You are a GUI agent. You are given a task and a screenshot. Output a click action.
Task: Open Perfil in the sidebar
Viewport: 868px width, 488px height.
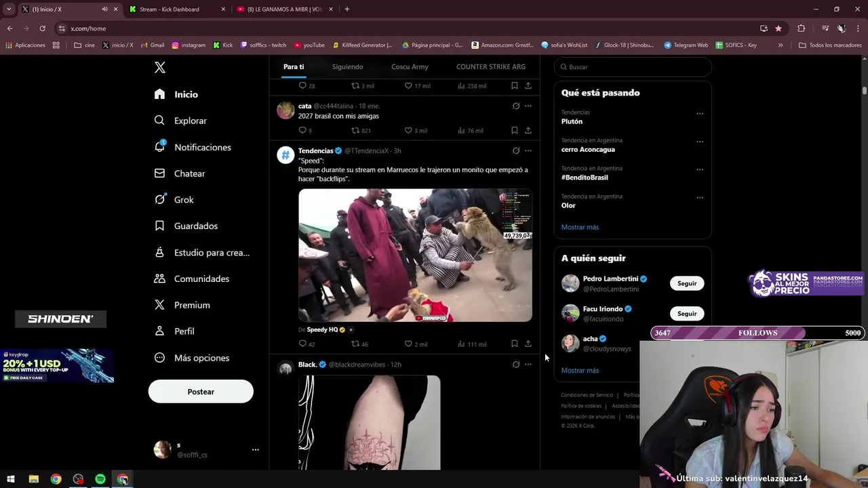pos(174,331)
